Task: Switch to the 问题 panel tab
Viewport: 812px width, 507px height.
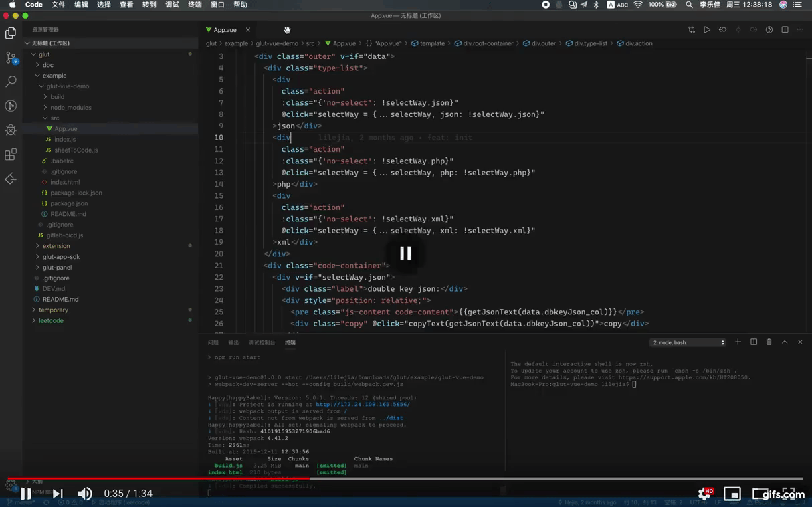Action: [x=213, y=342]
